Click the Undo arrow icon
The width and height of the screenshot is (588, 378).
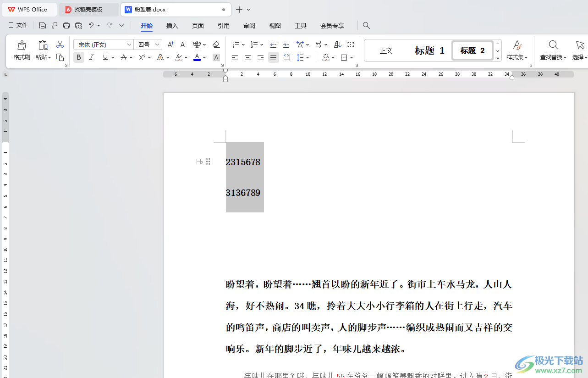tap(91, 26)
